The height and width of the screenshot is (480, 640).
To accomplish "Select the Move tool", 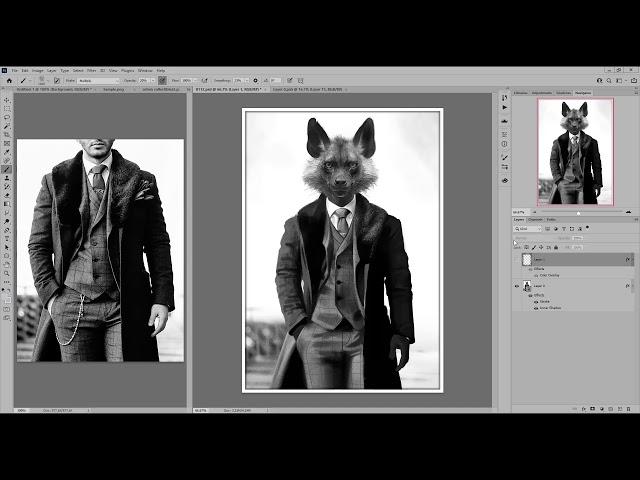I will coord(7,100).
